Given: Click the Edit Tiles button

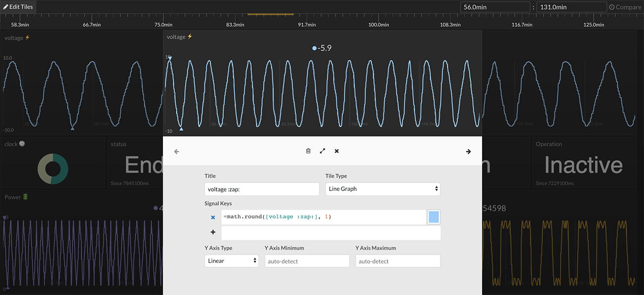Looking at the screenshot, I should coord(18,7).
